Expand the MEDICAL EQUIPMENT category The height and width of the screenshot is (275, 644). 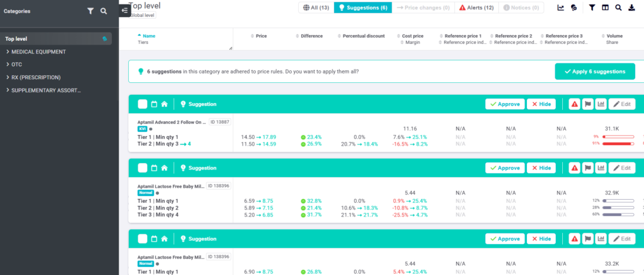[x=8, y=51]
